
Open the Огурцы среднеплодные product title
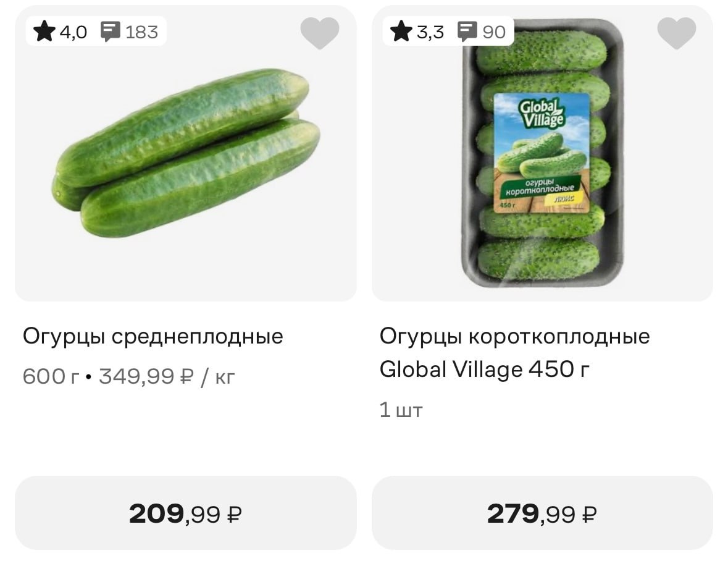(153, 337)
